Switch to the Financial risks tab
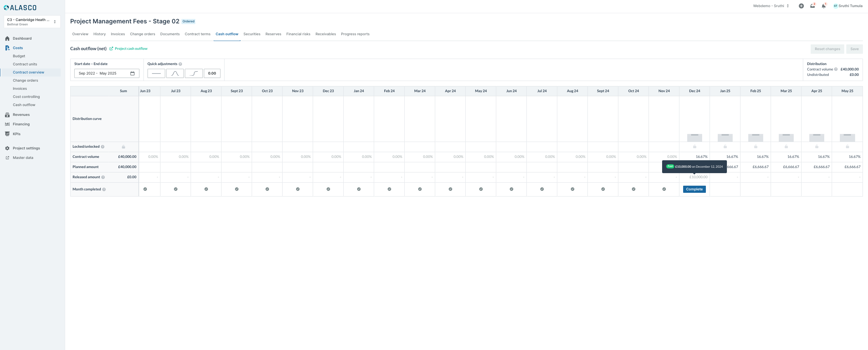 pos(298,34)
